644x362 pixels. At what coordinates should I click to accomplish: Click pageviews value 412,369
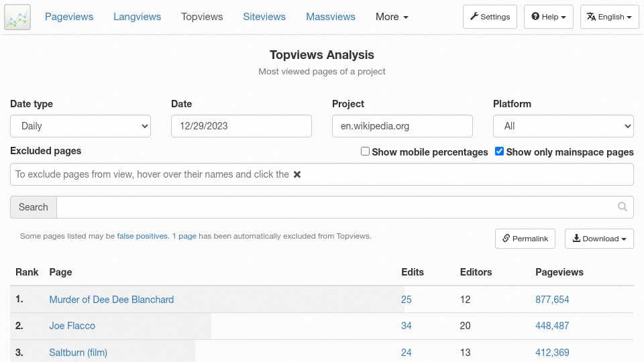552,353
